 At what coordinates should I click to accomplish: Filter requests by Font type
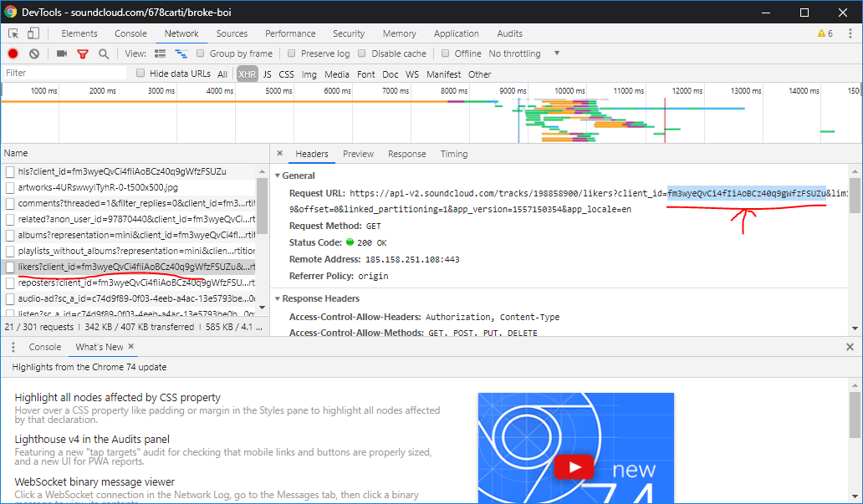pyautogui.click(x=365, y=74)
